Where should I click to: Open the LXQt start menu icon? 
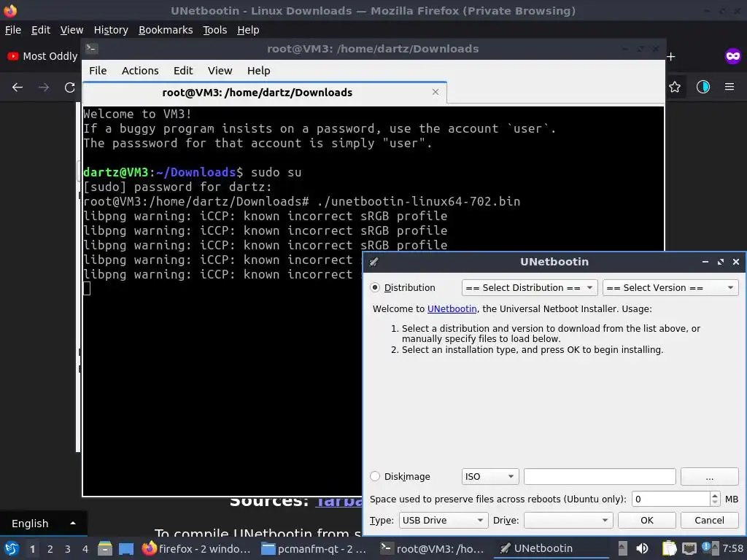point(12,548)
